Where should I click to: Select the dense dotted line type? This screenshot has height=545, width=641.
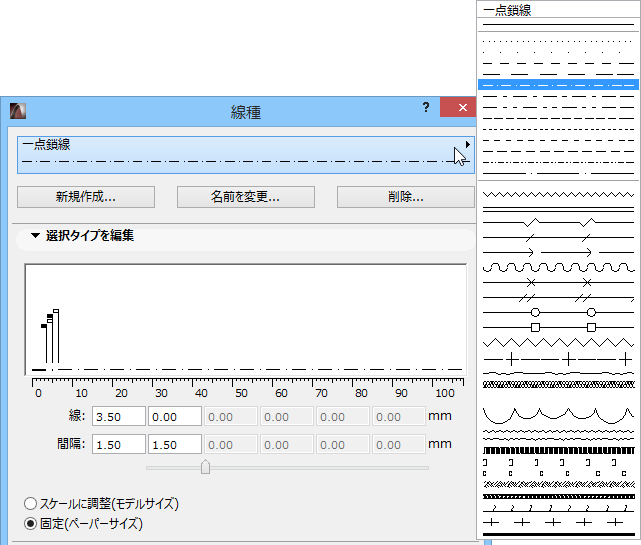[558, 41]
